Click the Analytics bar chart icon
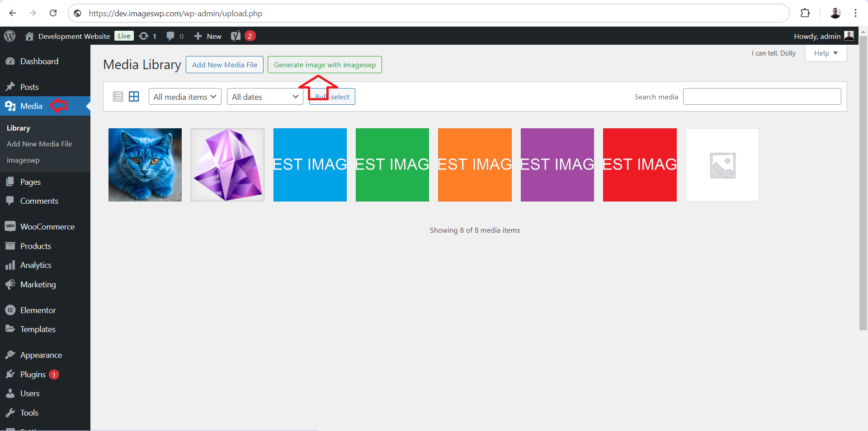The image size is (868, 431). point(10,265)
